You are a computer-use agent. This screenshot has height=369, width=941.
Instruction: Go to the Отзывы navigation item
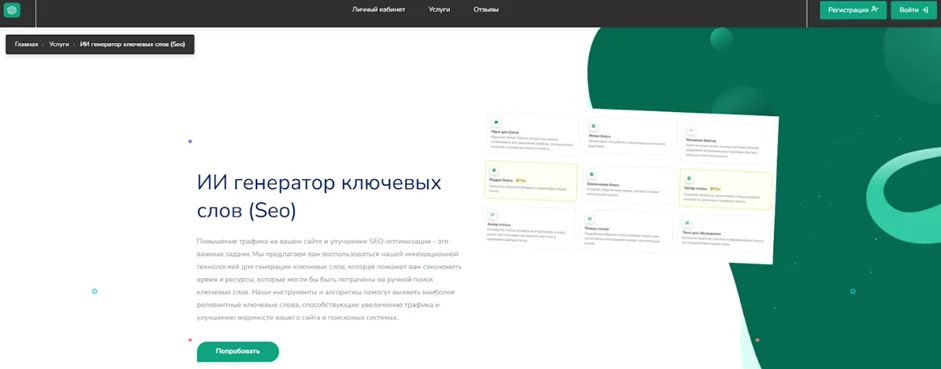tap(486, 10)
